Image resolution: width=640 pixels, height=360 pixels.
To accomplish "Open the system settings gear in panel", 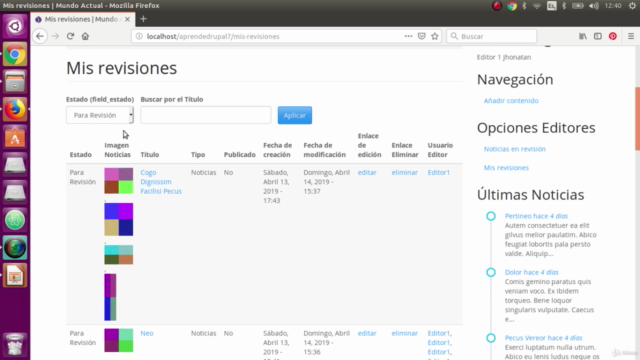I will coord(632,6).
